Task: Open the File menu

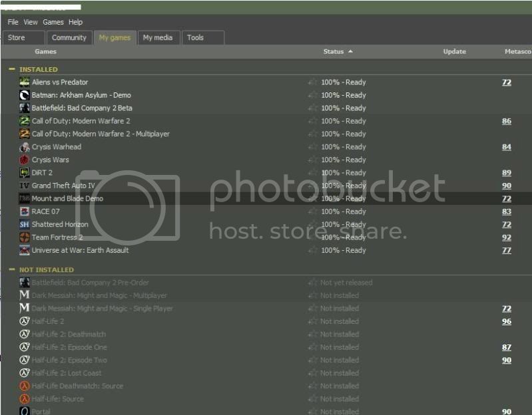Action: [13, 22]
